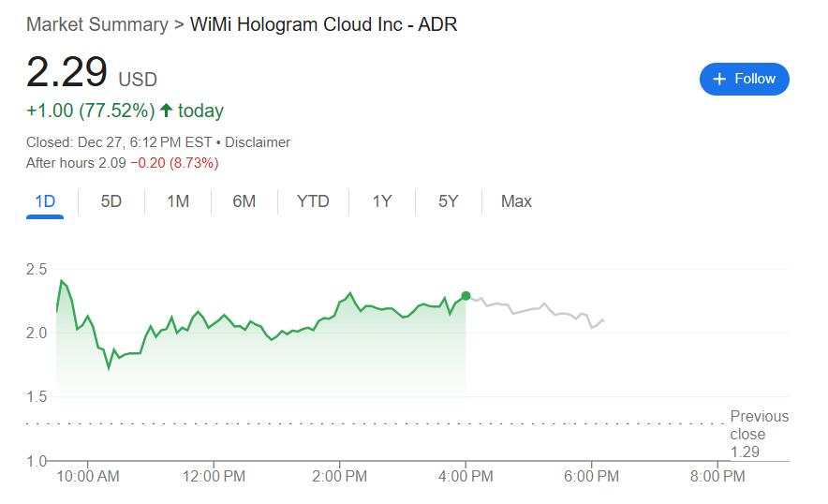The height and width of the screenshot is (504, 828).
Task: Select the YTD range tab
Action: coord(313,201)
